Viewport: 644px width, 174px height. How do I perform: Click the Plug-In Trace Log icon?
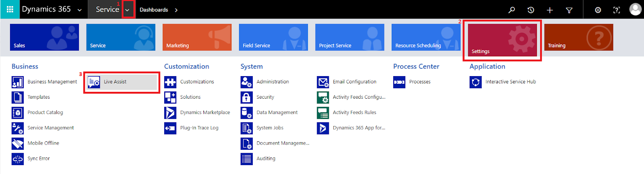(x=170, y=128)
